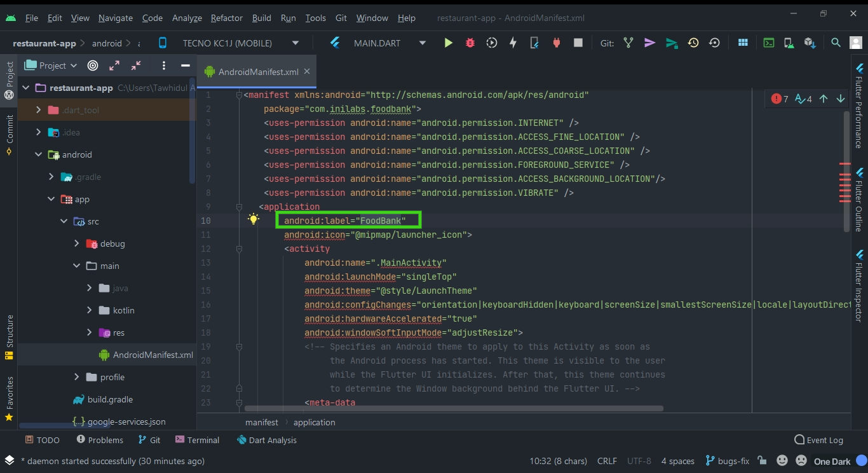Select opened file target icon in Project panel
This screenshot has width=868, height=473.
[93, 65]
